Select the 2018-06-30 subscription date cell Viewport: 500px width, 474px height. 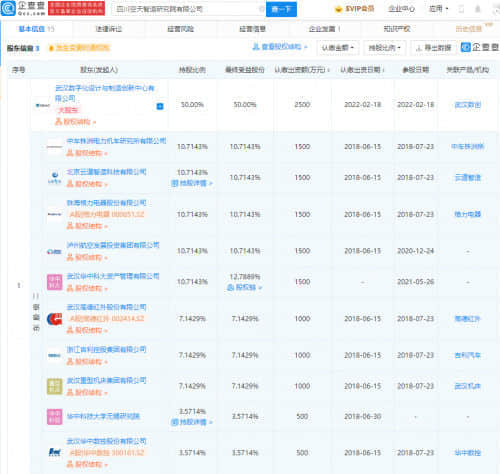pyautogui.click(x=362, y=417)
